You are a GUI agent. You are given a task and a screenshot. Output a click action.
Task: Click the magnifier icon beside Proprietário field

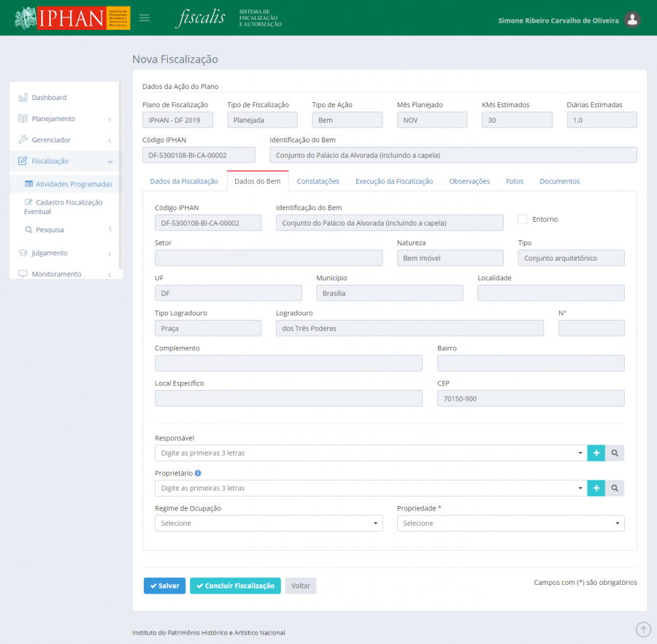[x=615, y=488]
